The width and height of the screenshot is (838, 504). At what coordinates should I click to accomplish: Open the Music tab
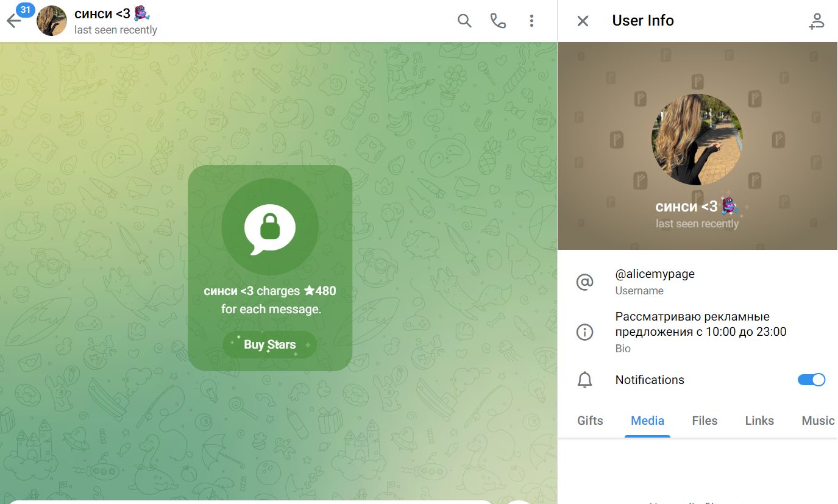coord(818,421)
